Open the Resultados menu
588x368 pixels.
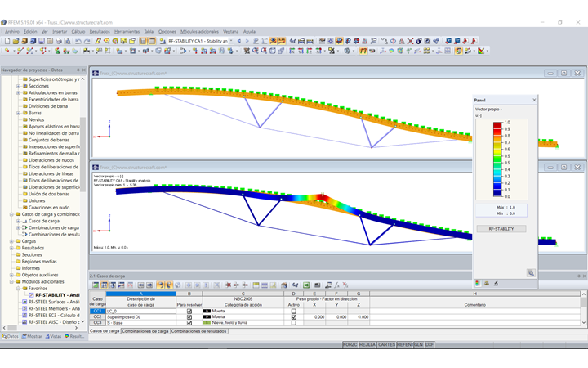click(100, 32)
